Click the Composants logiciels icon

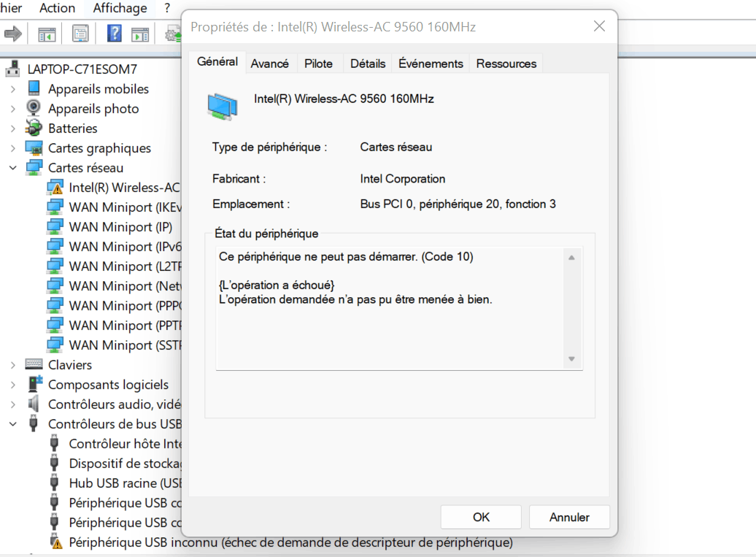pyautogui.click(x=34, y=384)
